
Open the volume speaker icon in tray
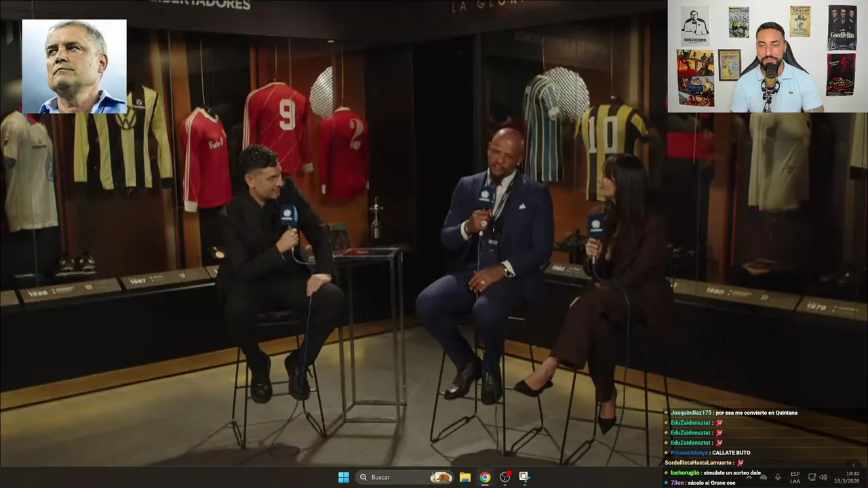823,477
